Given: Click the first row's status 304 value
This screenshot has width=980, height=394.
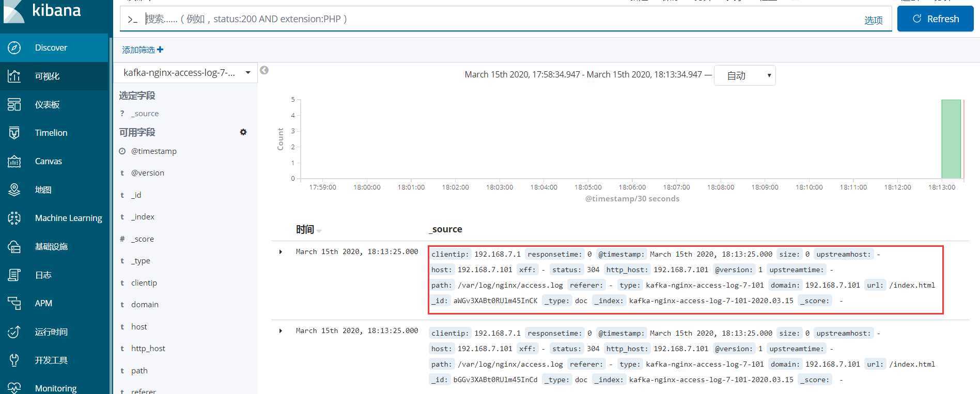Looking at the screenshot, I should [593, 270].
